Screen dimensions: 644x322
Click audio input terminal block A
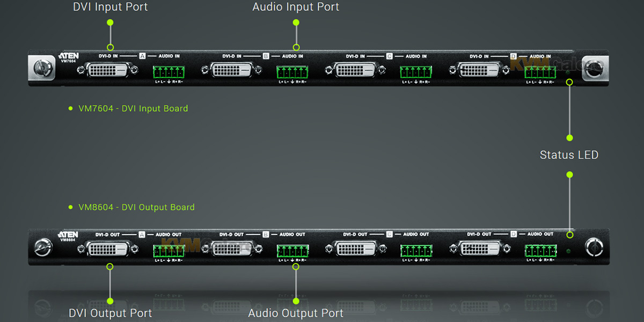coord(169,72)
